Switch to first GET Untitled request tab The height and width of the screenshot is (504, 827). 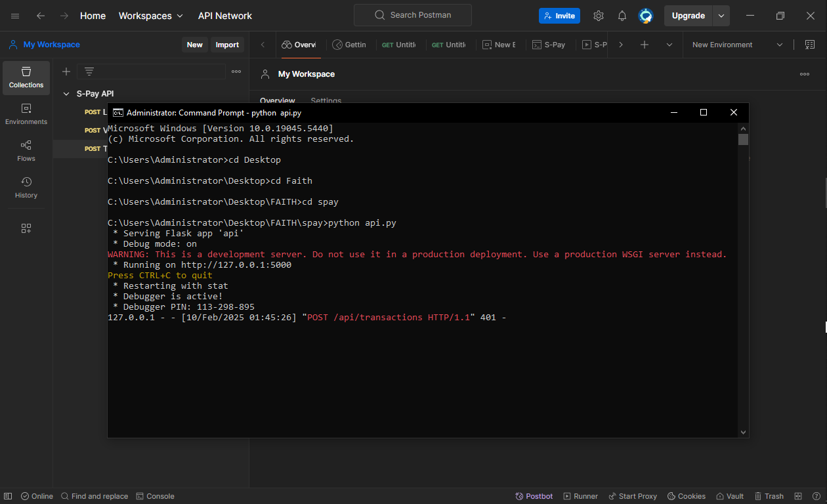[399, 45]
